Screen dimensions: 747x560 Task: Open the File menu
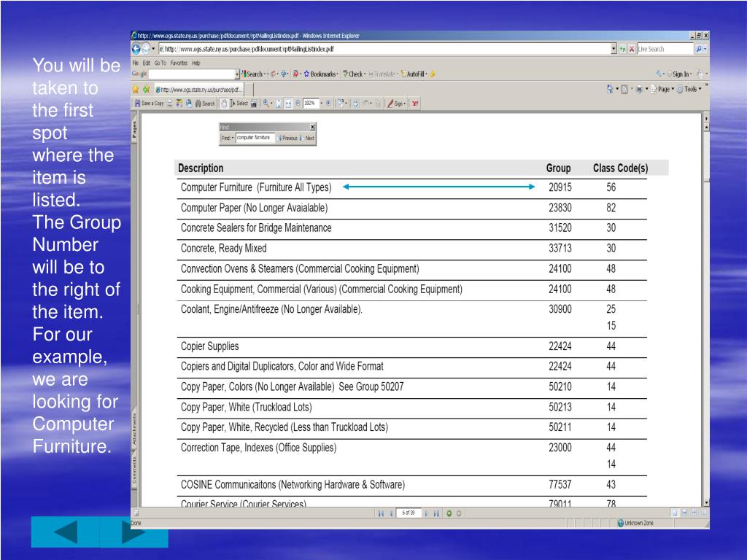[135, 63]
